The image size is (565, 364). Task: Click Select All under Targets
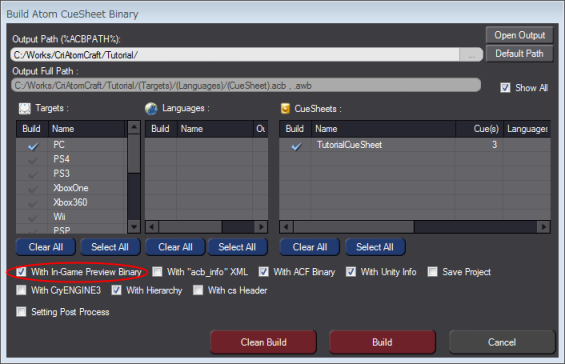pyautogui.click(x=110, y=247)
